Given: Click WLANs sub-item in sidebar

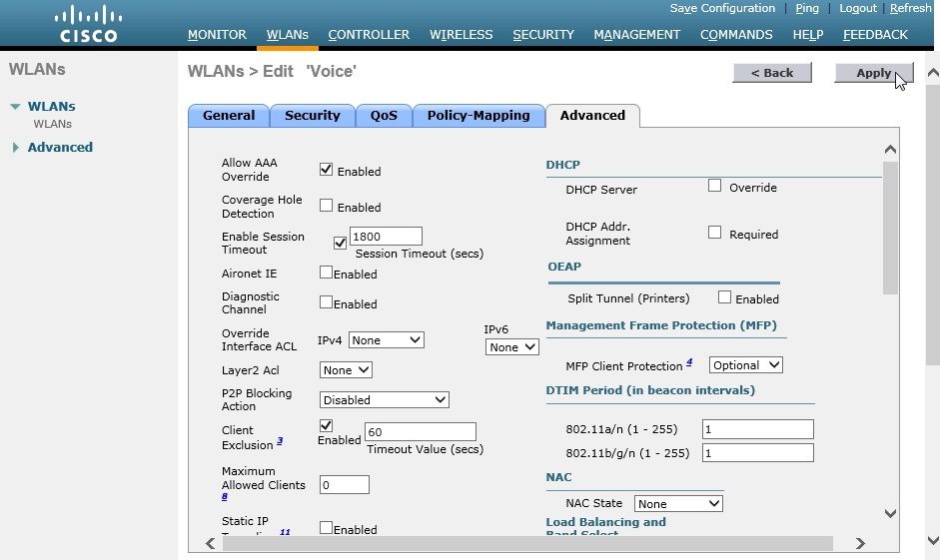Looking at the screenshot, I should pyautogui.click(x=53, y=124).
